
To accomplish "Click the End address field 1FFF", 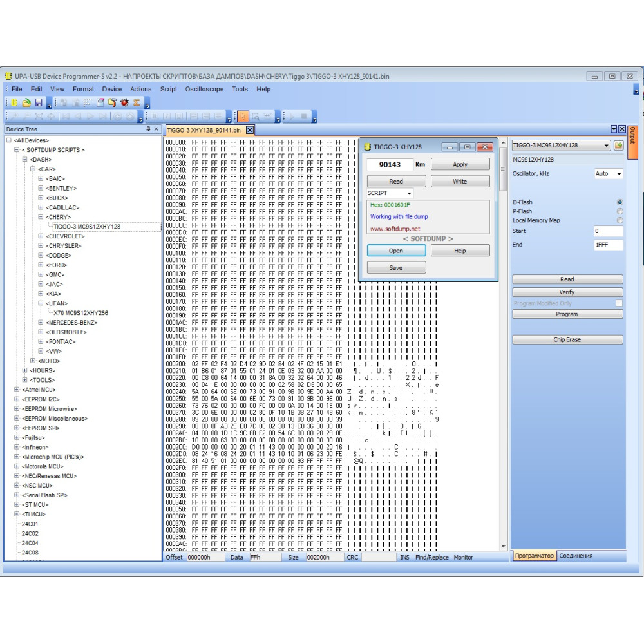I will (609, 245).
